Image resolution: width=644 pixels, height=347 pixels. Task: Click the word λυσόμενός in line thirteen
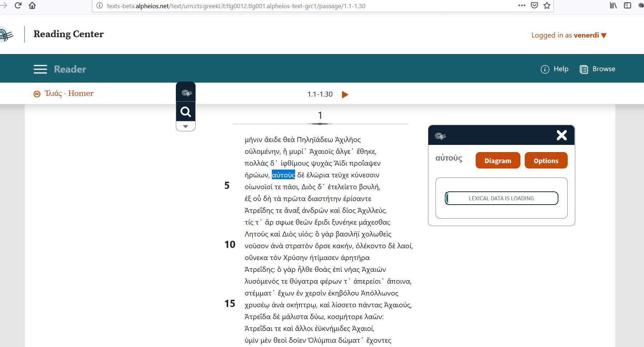point(263,281)
